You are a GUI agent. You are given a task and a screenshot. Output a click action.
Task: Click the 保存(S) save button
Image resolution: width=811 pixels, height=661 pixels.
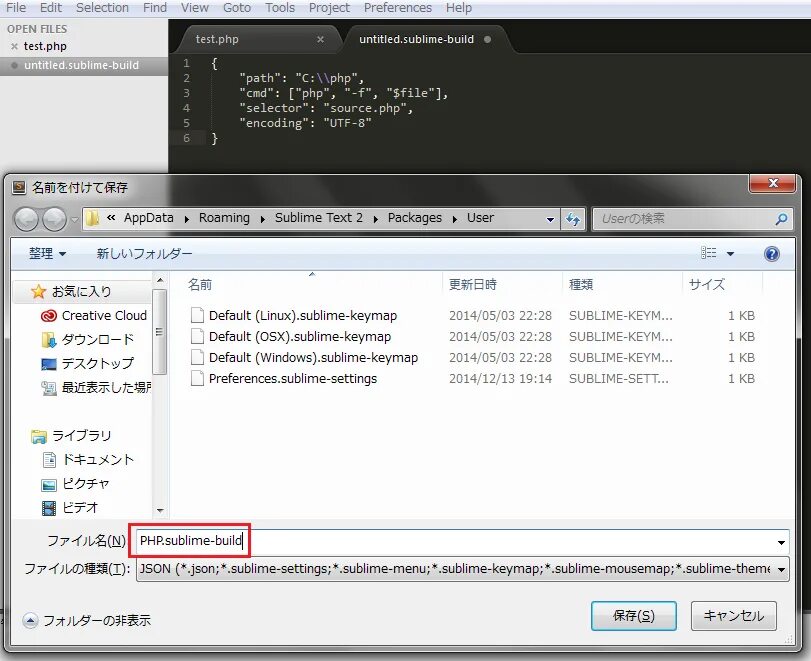pos(634,616)
